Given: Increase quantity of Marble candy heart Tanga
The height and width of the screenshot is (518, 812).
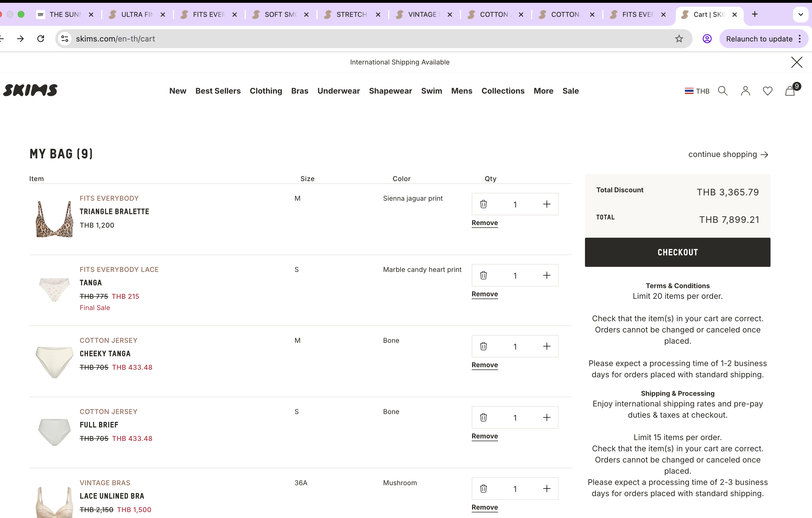Looking at the screenshot, I should coord(547,275).
